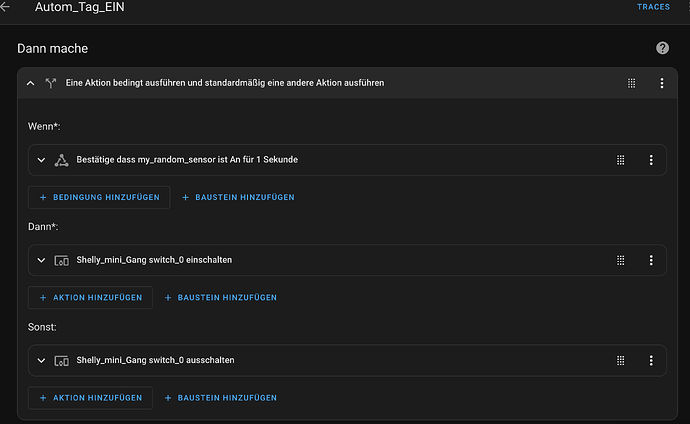The width and height of the screenshot is (690, 424).
Task: Click the state icon of my_random_sensor condition
Action: [x=61, y=160]
